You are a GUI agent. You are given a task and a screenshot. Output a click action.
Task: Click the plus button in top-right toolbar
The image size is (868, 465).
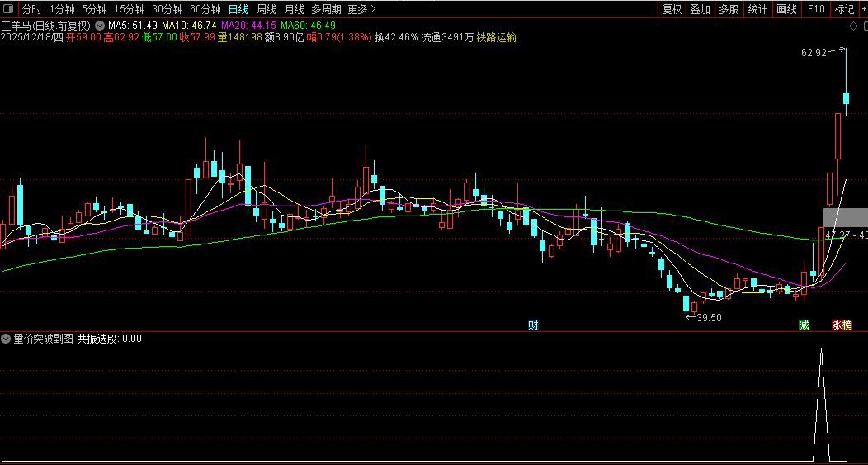tap(863, 9)
